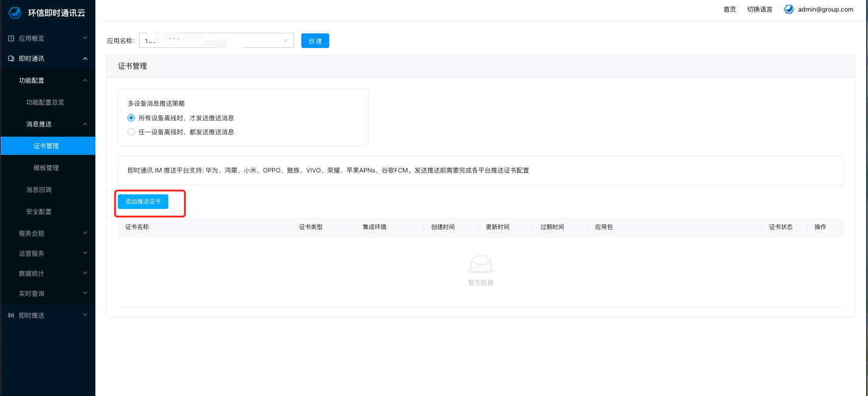Click 切换语言 to switch language
The image size is (868, 396).
click(x=759, y=9)
